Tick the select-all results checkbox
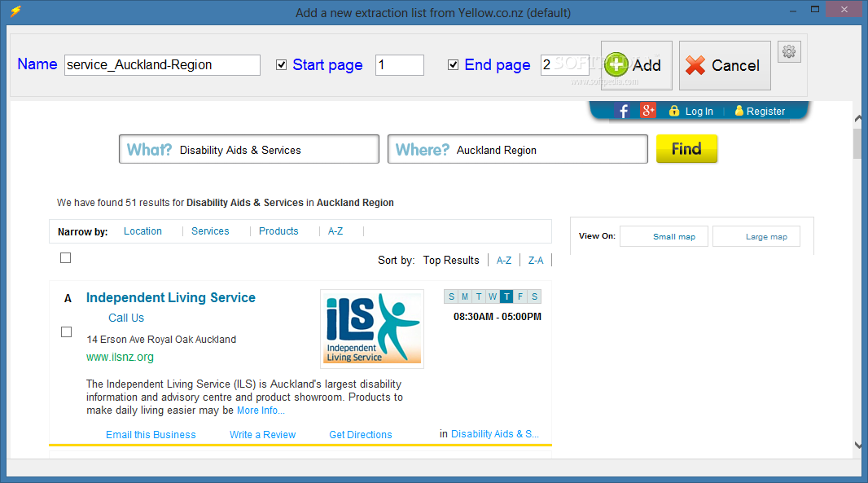Viewport: 868px width, 483px height. click(x=65, y=258)
